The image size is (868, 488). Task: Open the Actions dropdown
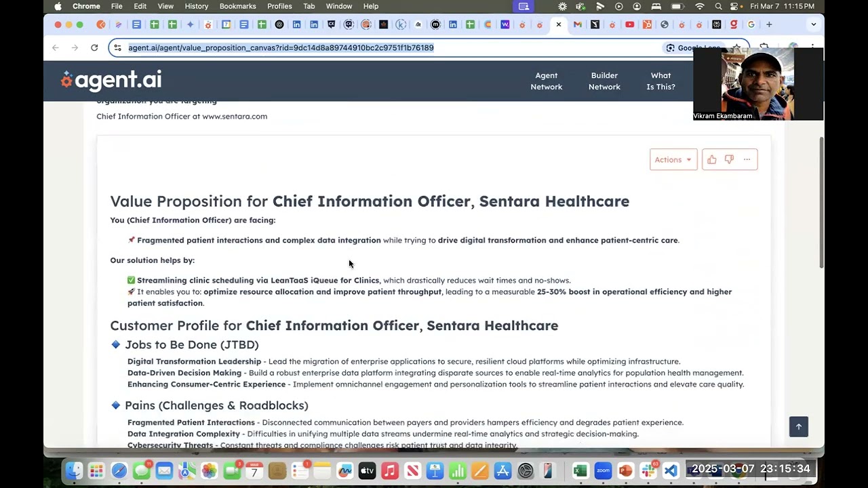[x=673, y=159]
